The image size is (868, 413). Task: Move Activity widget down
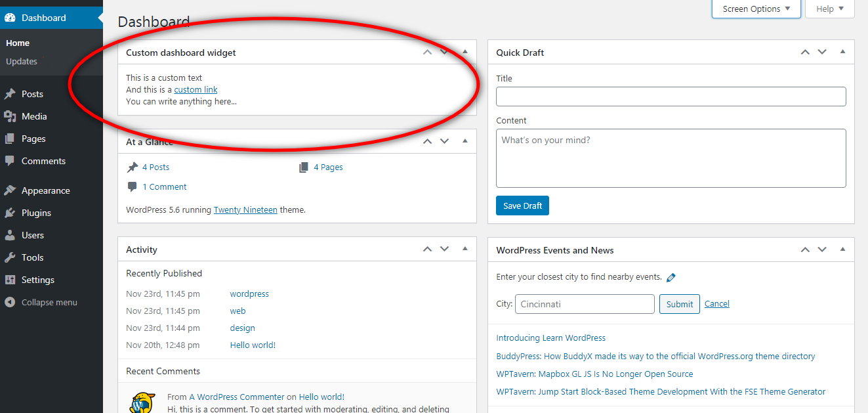445,249
